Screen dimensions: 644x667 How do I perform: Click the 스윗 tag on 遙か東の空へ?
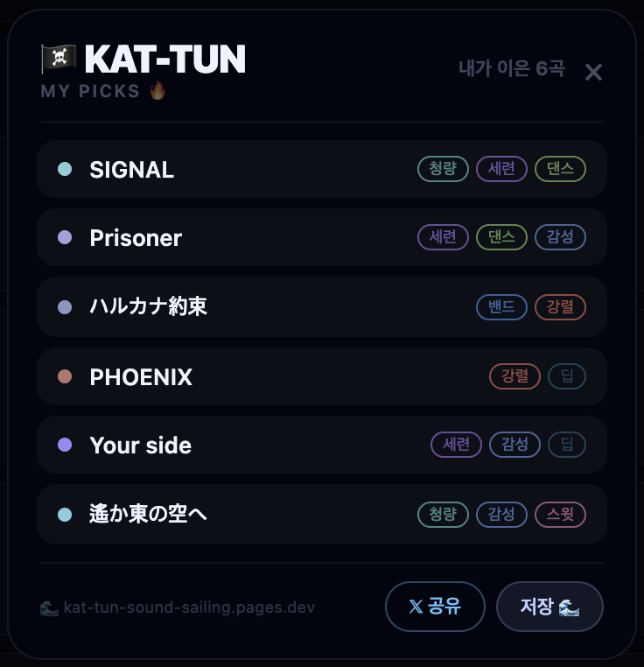pos(560,515)
